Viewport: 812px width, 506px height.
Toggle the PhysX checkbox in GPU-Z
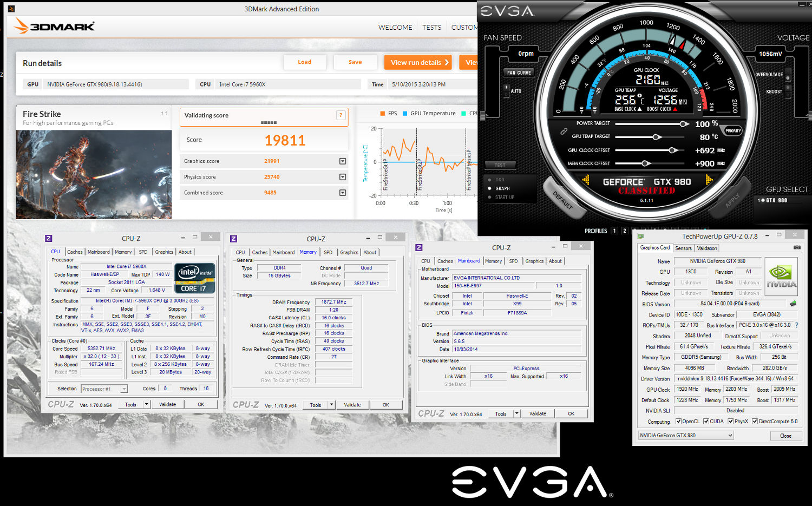[x=731, y=421]
